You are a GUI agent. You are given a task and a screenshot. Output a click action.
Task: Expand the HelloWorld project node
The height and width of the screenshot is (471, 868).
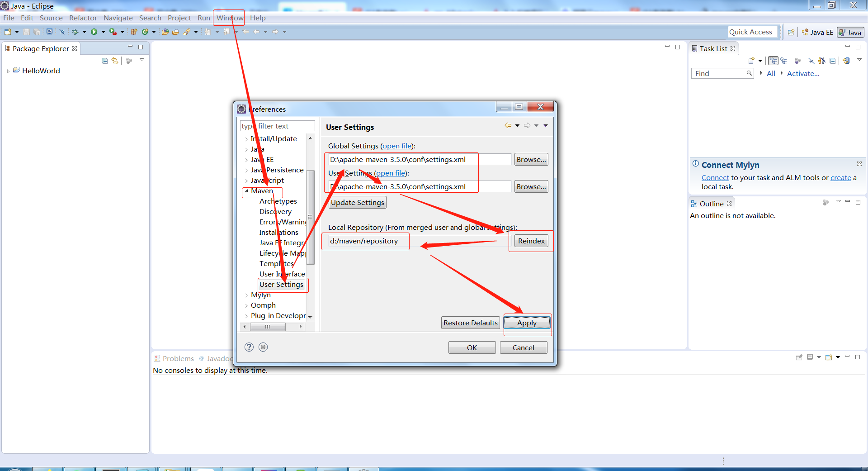click(8, 71)
